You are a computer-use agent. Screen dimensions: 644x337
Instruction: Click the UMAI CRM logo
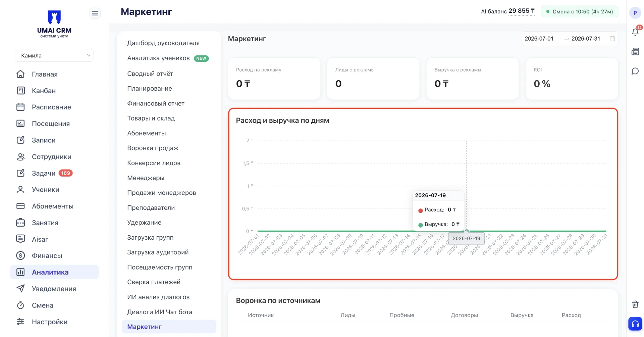point(54,24)
